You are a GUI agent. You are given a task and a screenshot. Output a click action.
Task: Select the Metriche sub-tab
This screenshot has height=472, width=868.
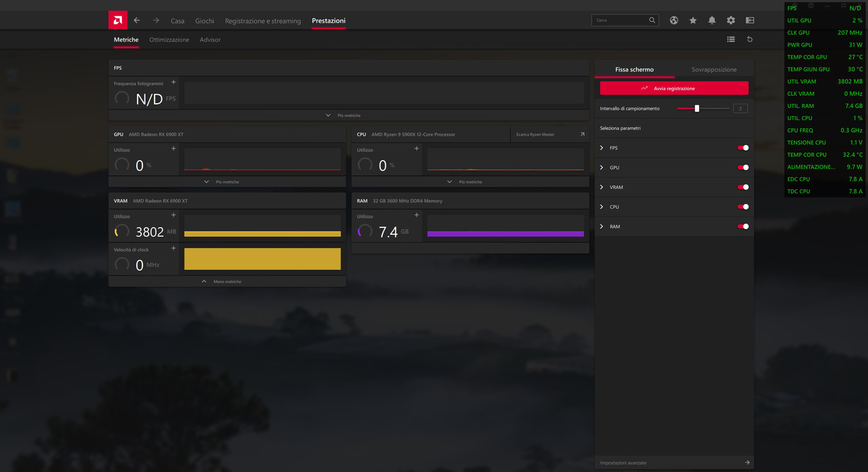click(126, 40)
